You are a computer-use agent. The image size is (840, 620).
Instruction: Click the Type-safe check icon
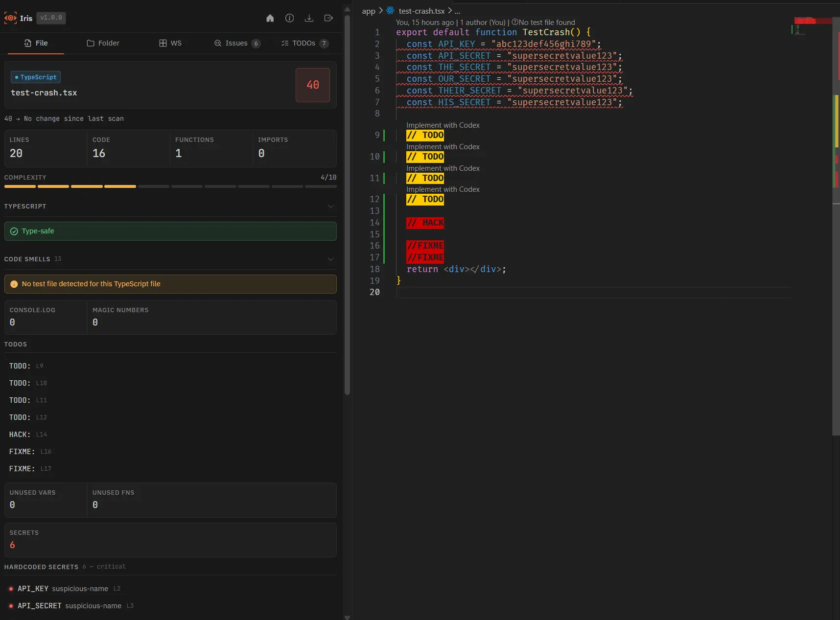pos(14,231)
